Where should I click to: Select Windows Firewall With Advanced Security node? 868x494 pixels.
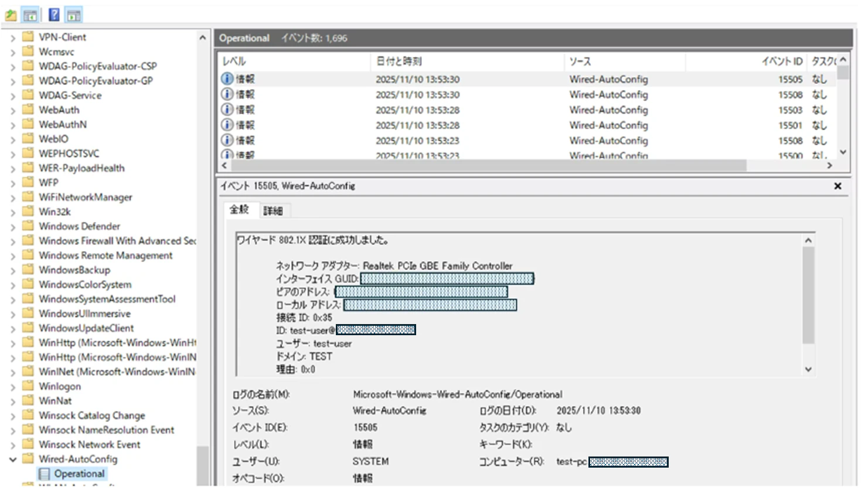tap(117, 240)
